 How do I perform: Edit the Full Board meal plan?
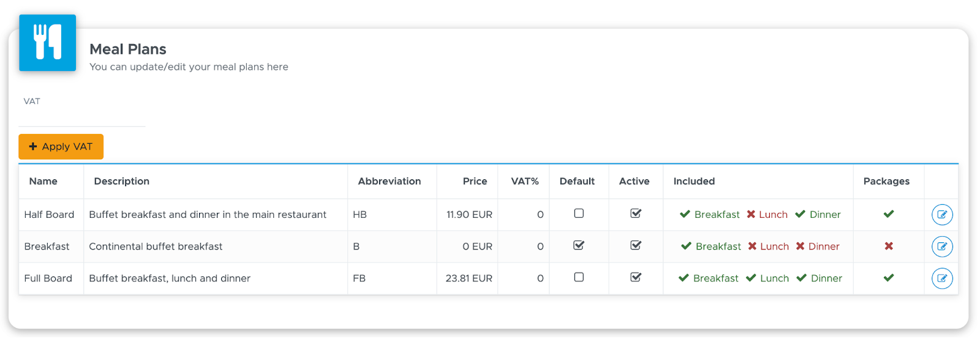[x=942, y=278]
